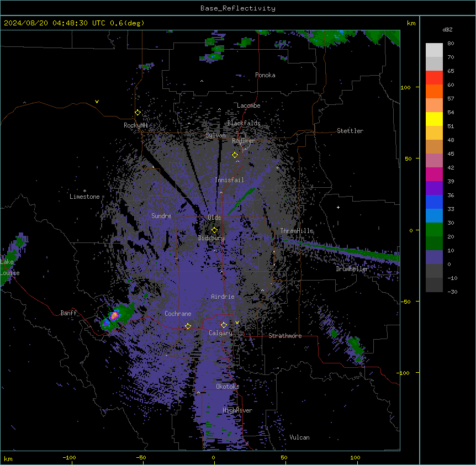Click the km unit label at bottom left
476x465 pixels.
8,458
